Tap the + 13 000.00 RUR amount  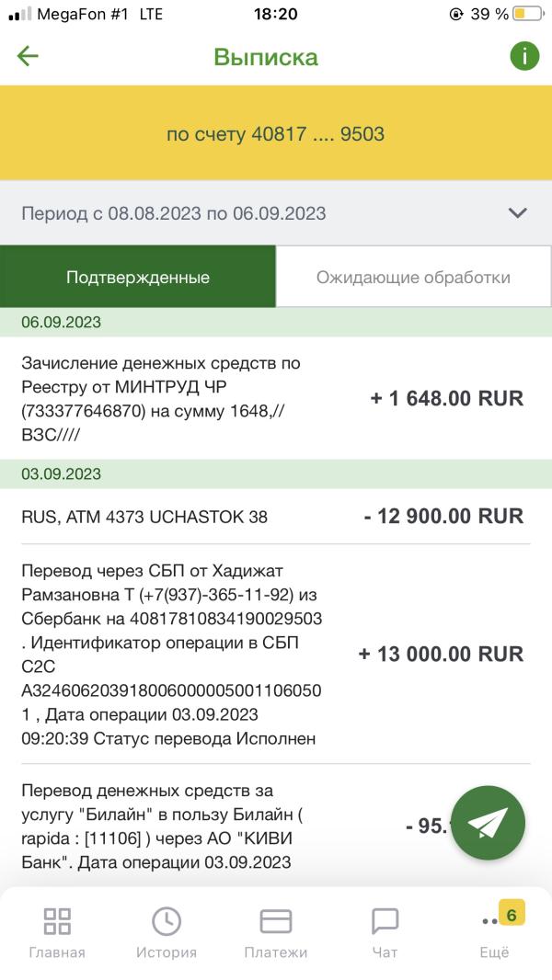pos(441,654)
